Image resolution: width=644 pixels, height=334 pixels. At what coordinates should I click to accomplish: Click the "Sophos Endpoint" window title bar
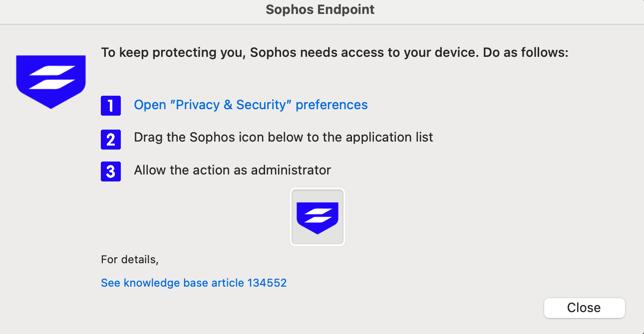tap(320, 10)
